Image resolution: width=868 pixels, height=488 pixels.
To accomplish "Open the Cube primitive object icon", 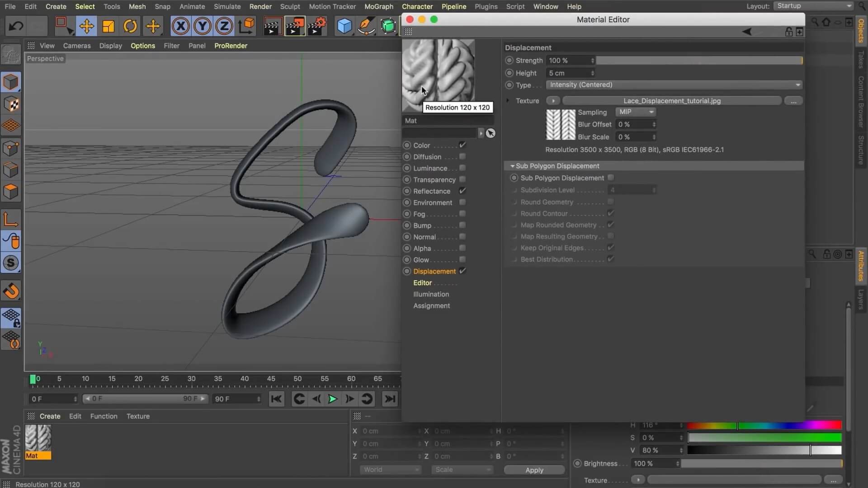I will point(344,26).
